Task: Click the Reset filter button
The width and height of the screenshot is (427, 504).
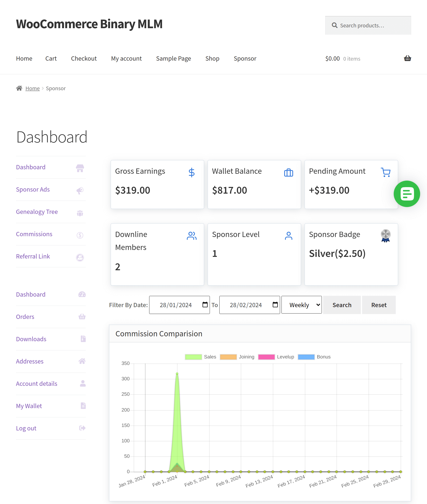Action: 379,305
